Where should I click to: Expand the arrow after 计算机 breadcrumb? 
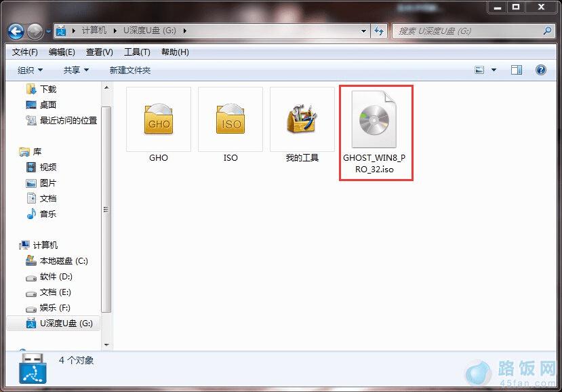click(x=115, y=31)
